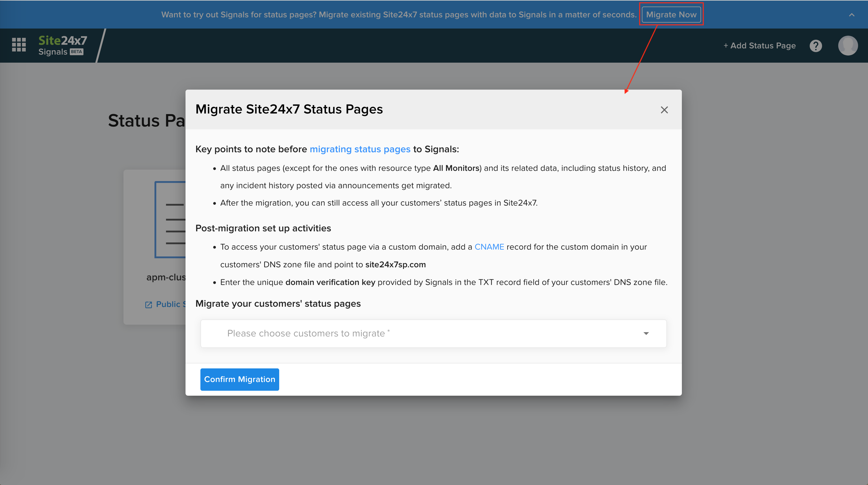Click the BETA badge next to Signals
868x485 pixels.
pos(77,52)
